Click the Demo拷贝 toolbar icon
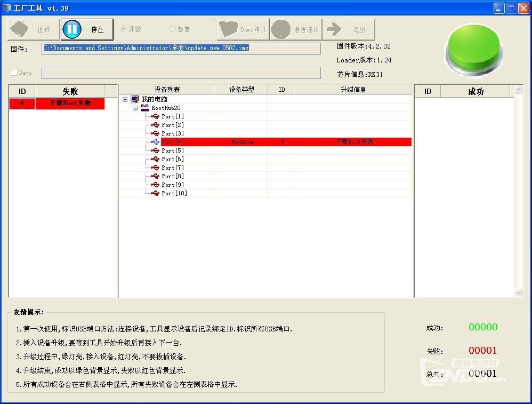Viewport: 532px width, 404px height. (228, 29)
